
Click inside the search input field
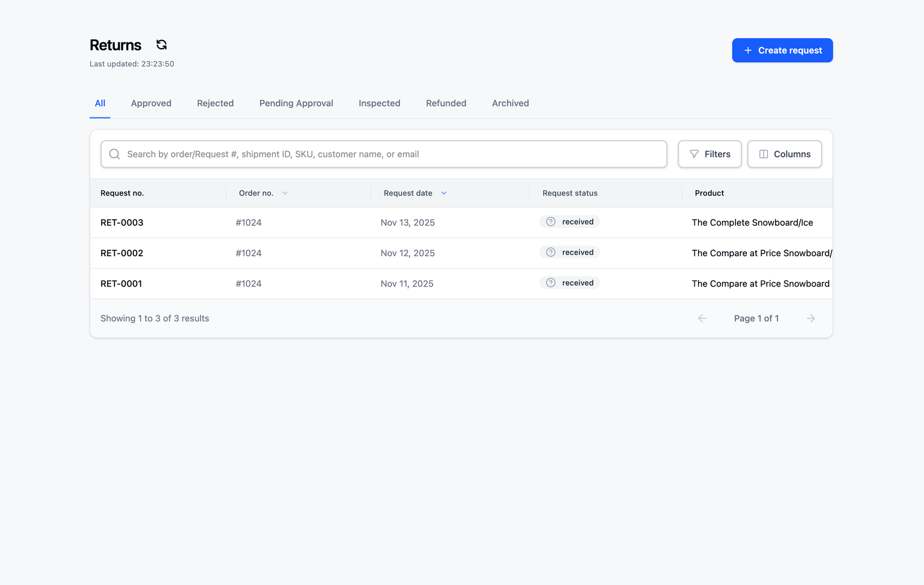point(379,154)
